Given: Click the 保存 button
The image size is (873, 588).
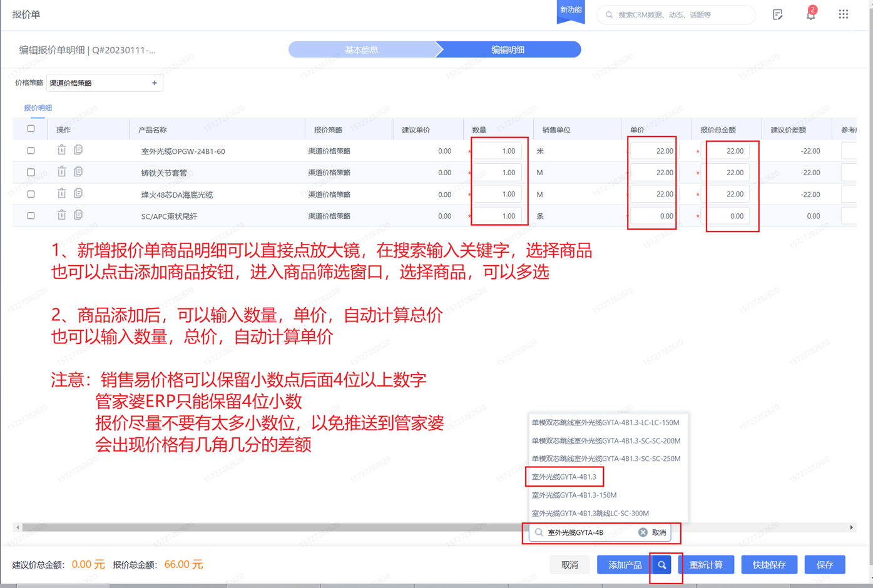Looking at the screenshot, I should [x=825, y=565].
